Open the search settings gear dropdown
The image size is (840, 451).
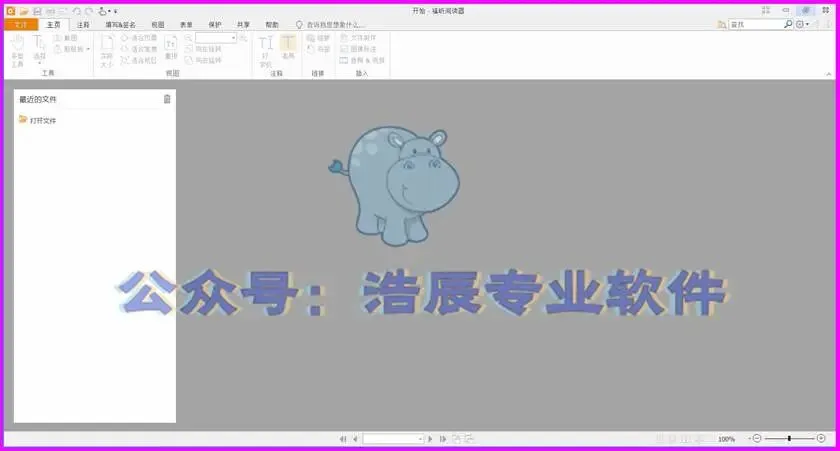[802, 25]
